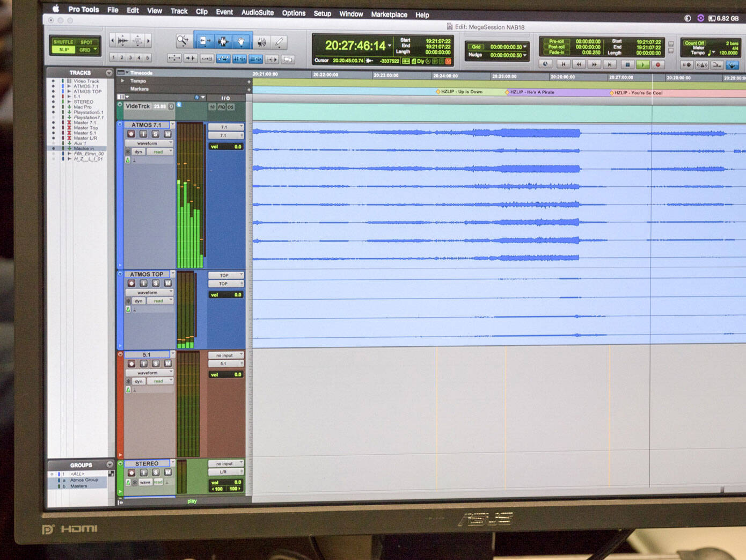Click HZLIP - You're So Cool marker
The width and height of the screenshot is (746, 560).
(x=636, y=93)
